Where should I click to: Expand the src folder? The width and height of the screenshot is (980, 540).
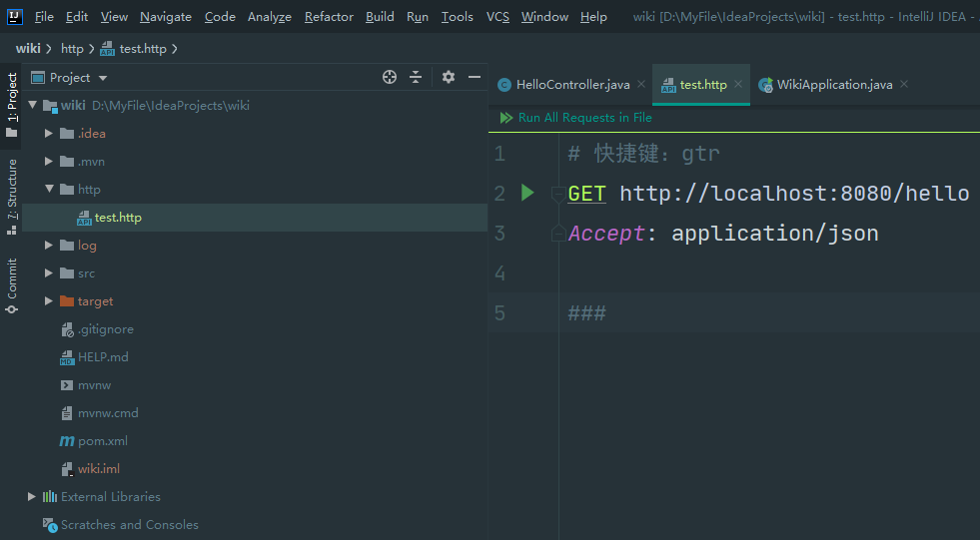click(x=50, y=273)
